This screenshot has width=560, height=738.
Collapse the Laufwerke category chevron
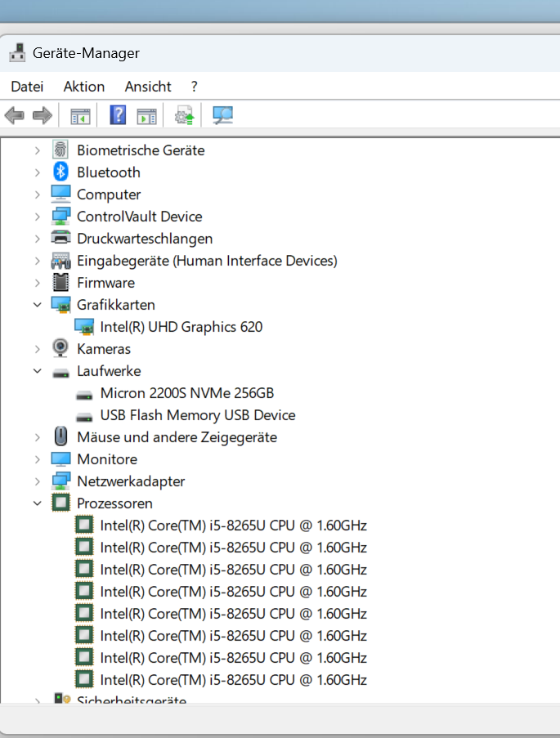click(38, 371)
